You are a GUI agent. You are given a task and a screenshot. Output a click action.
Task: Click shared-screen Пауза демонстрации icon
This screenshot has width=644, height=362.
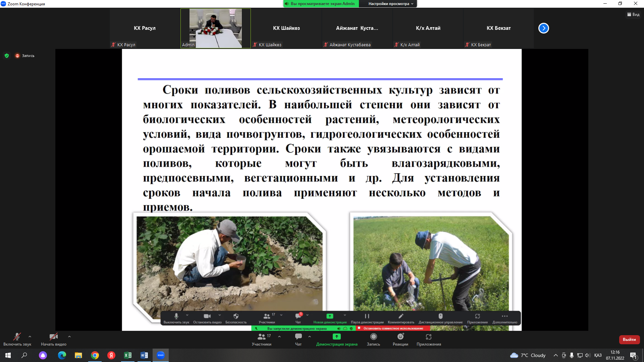coord(367,316)
